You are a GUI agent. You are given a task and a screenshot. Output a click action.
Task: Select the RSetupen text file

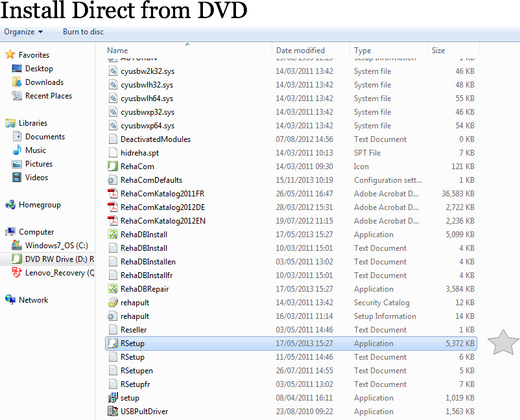click(x=137, y=371)
